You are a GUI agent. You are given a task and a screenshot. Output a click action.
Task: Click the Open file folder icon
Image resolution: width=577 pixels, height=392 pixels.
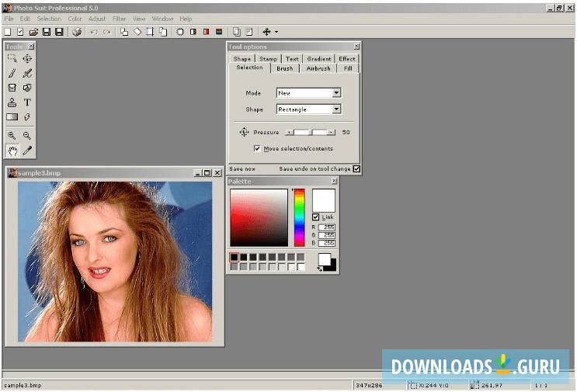coord(33,32)
